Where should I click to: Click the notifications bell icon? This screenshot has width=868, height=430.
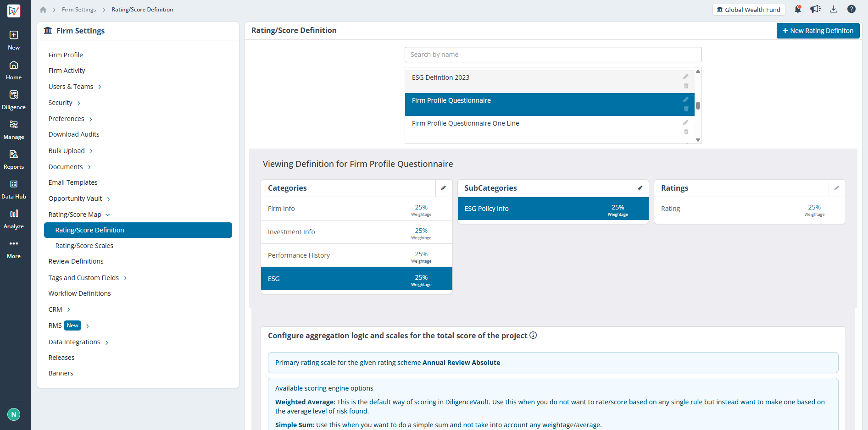(x=798, y=9)
